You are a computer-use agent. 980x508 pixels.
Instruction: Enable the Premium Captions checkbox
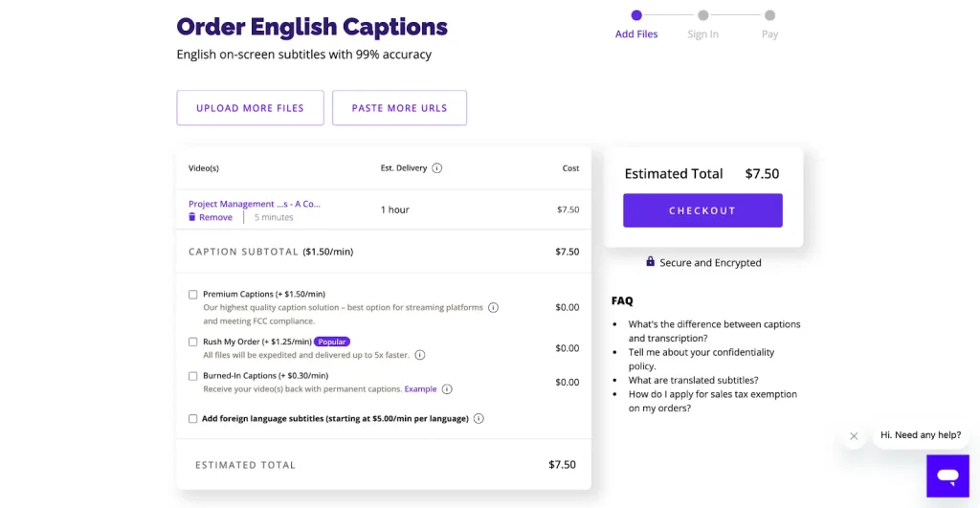click(193, 295)
